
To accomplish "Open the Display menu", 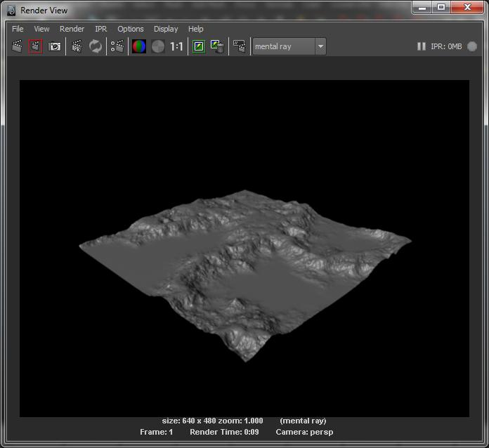I will 166,29.
